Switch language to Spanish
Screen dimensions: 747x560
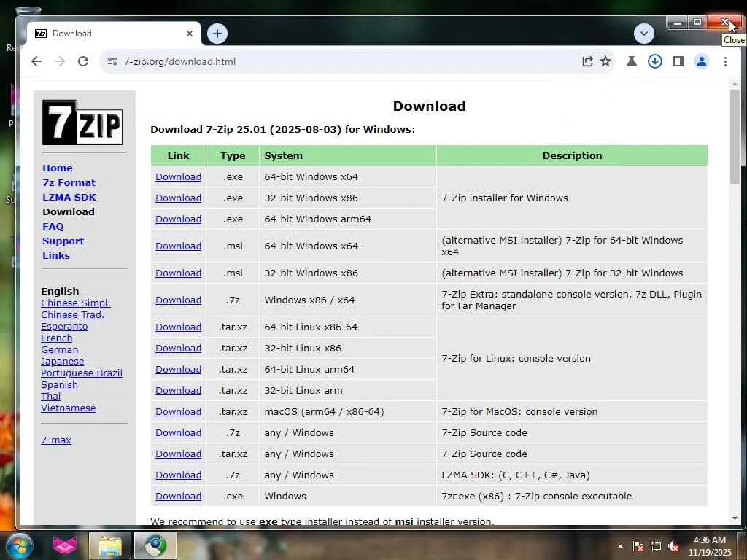click(59, 385)
